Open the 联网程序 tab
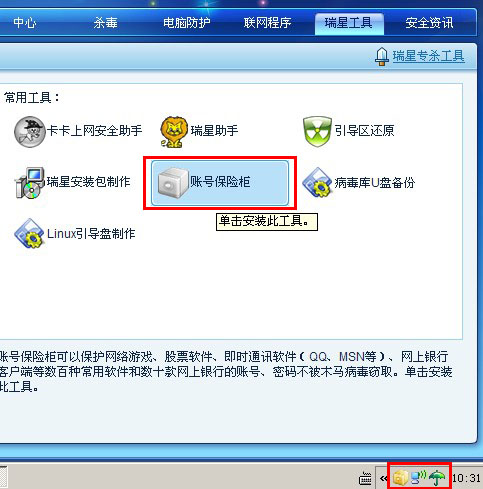 267,23
